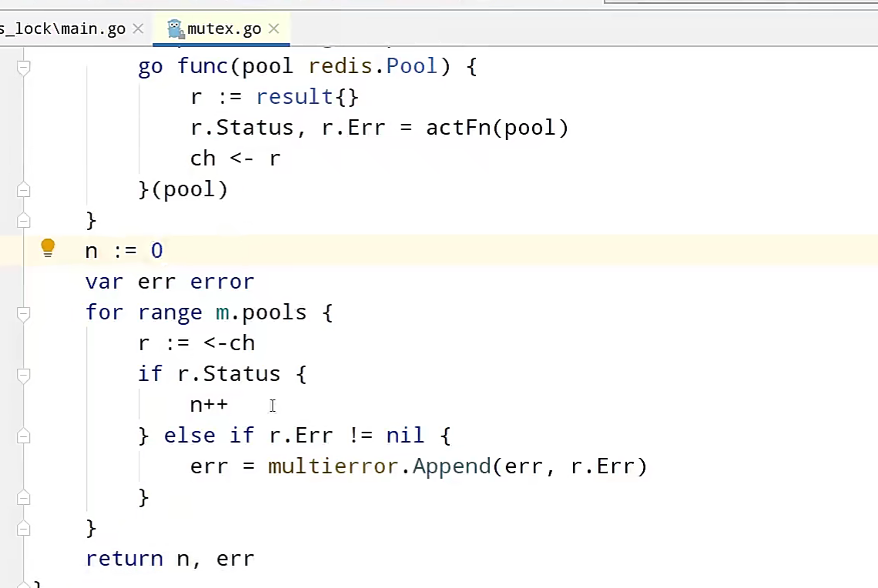Click the lightbulb icon beside n := 0
Screen dimensions: 878x588
[48, 248]
